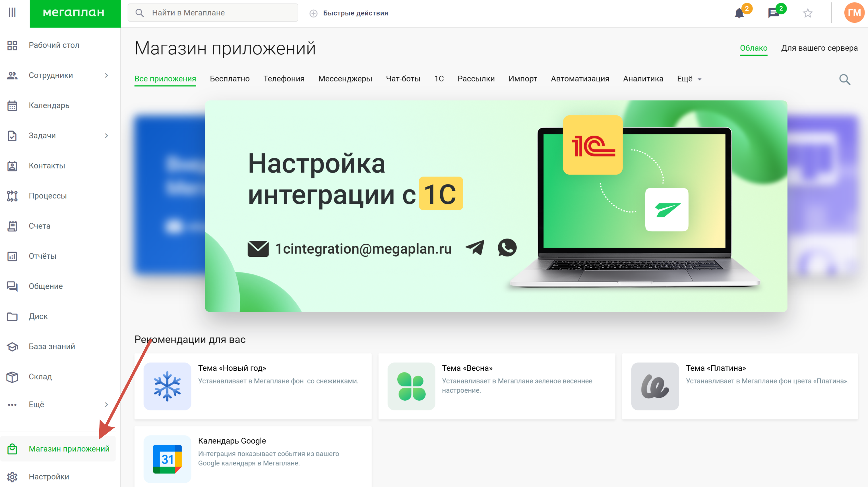
Task: Click the Quick actions plus icon
Action: click(313, 13)
